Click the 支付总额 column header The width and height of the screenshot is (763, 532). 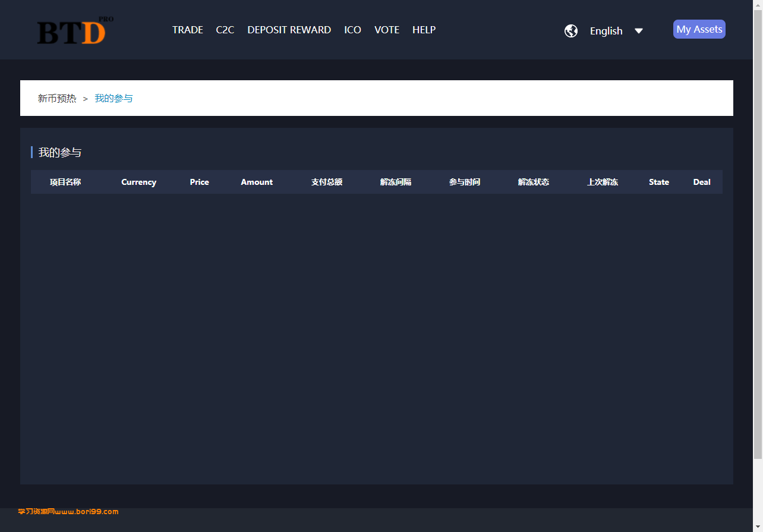(327, 182)
